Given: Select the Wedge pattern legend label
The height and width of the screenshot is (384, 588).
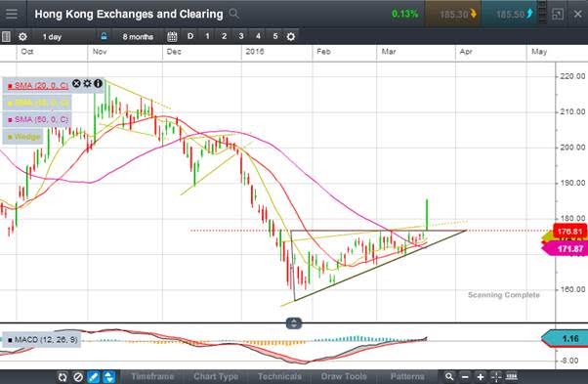Looking at the screenshot, I should coord(27,137).
